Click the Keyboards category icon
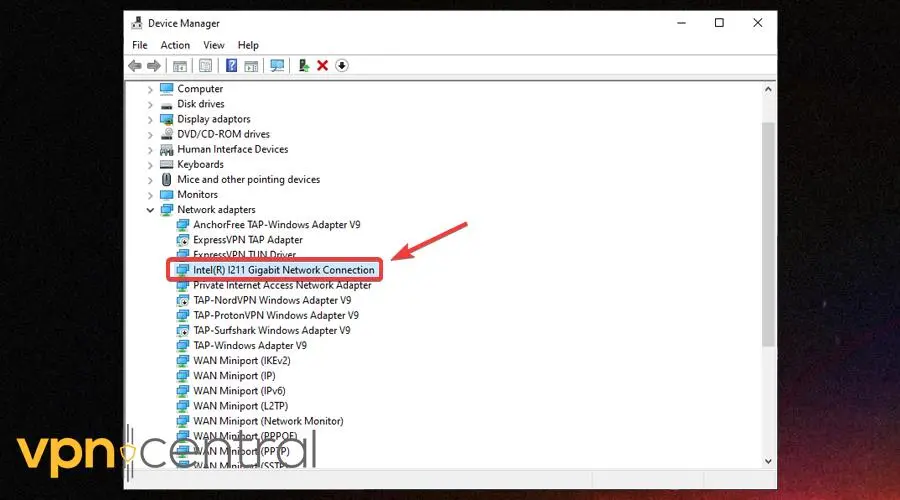Image resolution: width=900 pixels, height=500 pixels. click(x=166, y=164)
